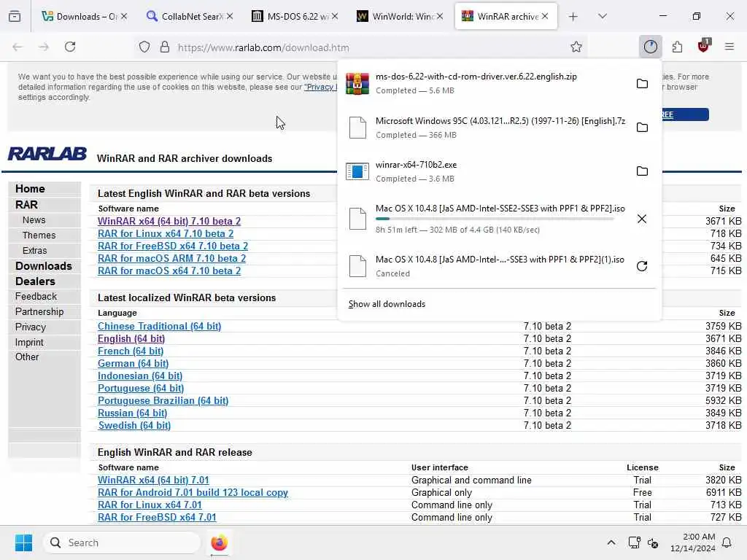This screenshot has height=560, width=747.
Task: Open Downloads in the sidebar
Action: (x=43, y=265)
